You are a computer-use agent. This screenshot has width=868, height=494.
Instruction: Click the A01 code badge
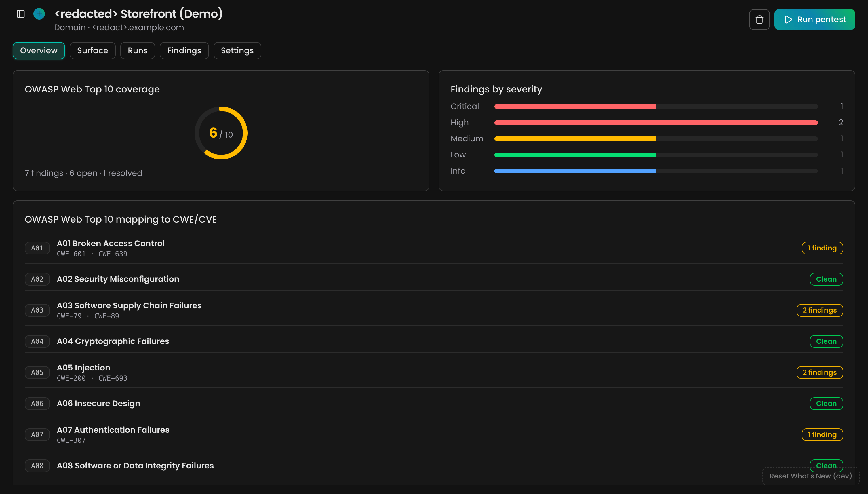[x=37, y=248]
